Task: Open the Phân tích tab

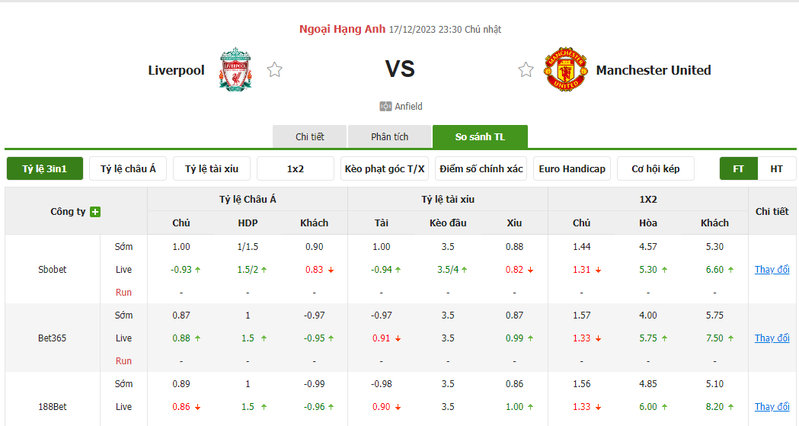Action: coord(390,137)
